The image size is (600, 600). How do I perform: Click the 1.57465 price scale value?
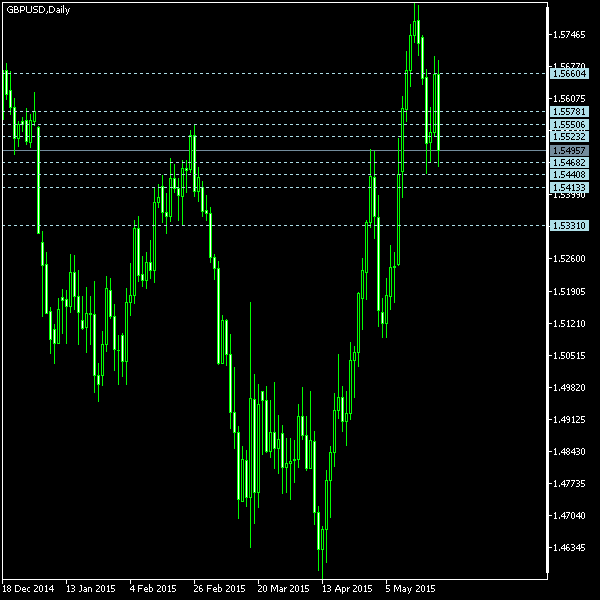coord(569,35)
